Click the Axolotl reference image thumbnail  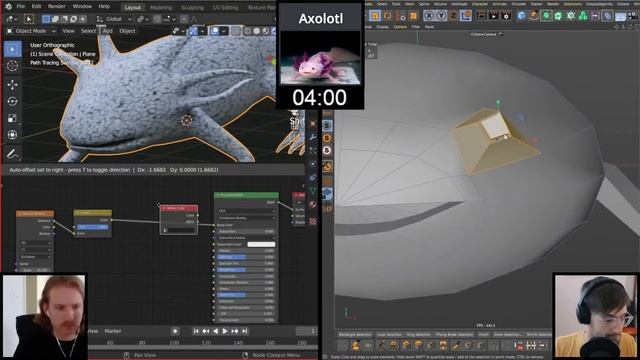click(320, 58)
